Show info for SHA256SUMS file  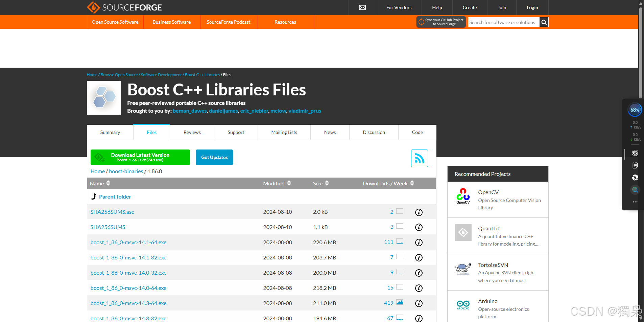coord(419,227)
